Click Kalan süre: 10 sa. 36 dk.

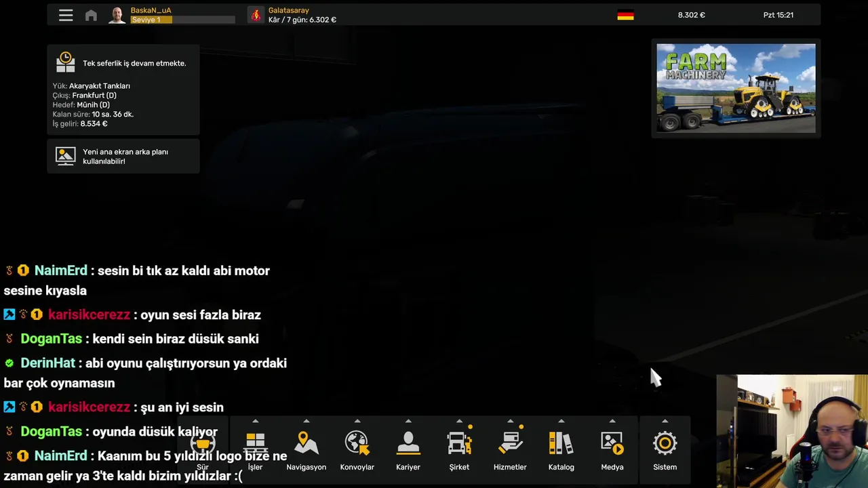(93, 115)
